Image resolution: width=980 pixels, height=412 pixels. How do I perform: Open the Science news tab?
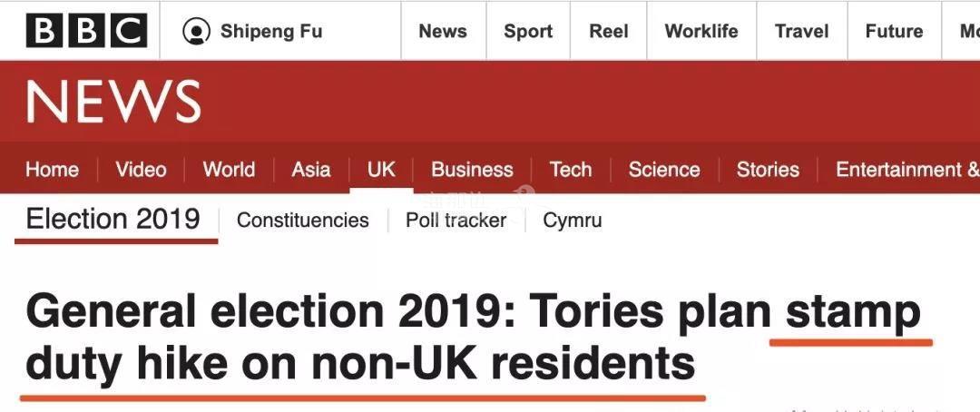coord(664,170)
